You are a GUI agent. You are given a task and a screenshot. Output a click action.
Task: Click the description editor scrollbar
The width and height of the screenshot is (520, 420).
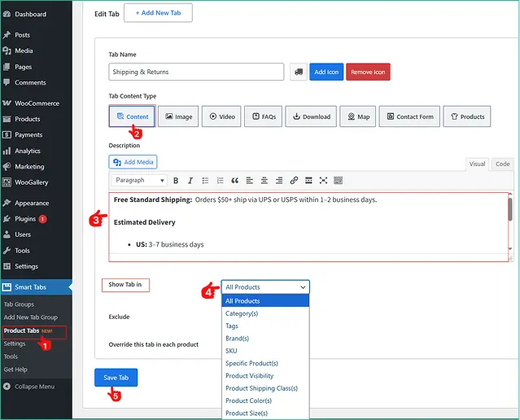click(x=509, y=210)
